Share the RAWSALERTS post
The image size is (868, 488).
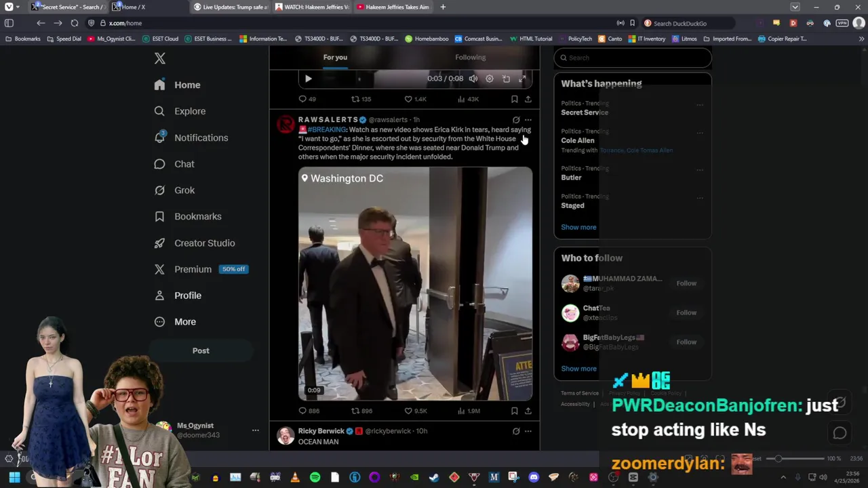click(528, 411)
